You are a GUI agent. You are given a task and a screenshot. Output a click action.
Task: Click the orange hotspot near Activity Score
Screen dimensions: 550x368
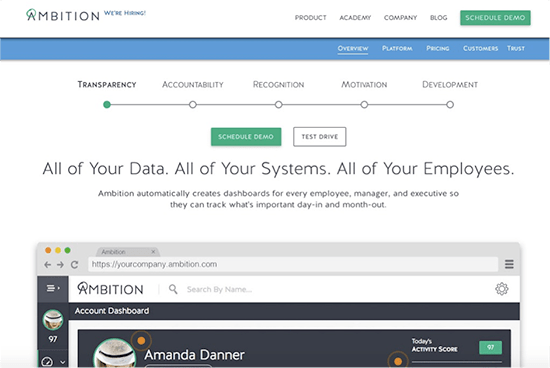398,361
